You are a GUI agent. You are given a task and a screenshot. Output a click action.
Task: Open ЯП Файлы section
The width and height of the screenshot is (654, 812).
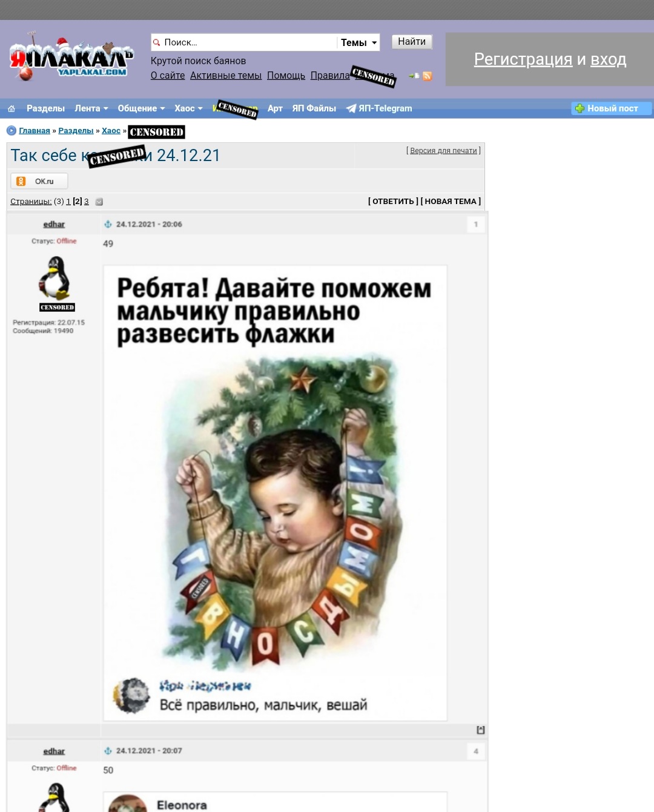(x=314, y=108)
